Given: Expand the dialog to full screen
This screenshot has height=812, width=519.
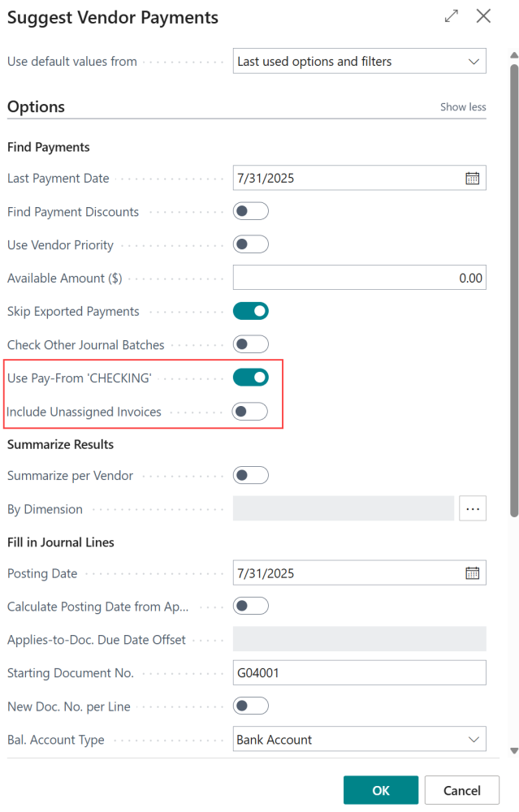Looking at the screenshot, I should tap(451, 15).
